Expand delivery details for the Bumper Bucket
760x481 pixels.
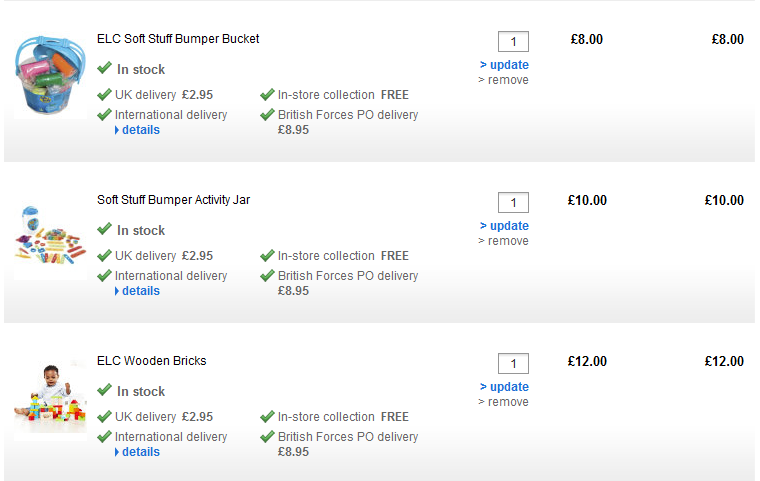140,130
